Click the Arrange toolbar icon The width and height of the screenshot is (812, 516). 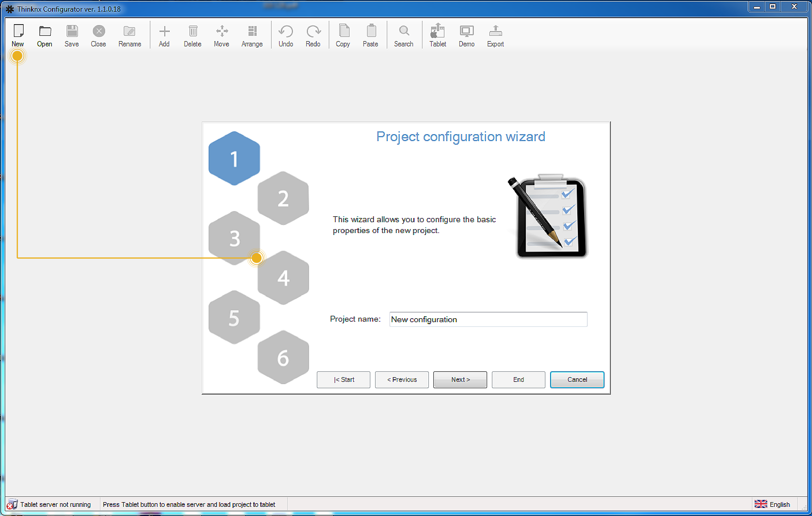click(252, 31)
